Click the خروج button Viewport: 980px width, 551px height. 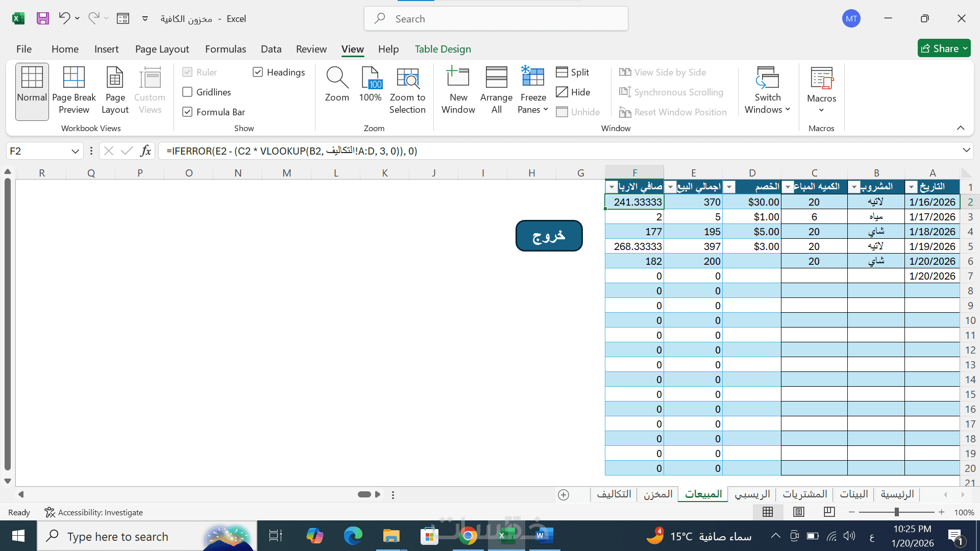549,236
